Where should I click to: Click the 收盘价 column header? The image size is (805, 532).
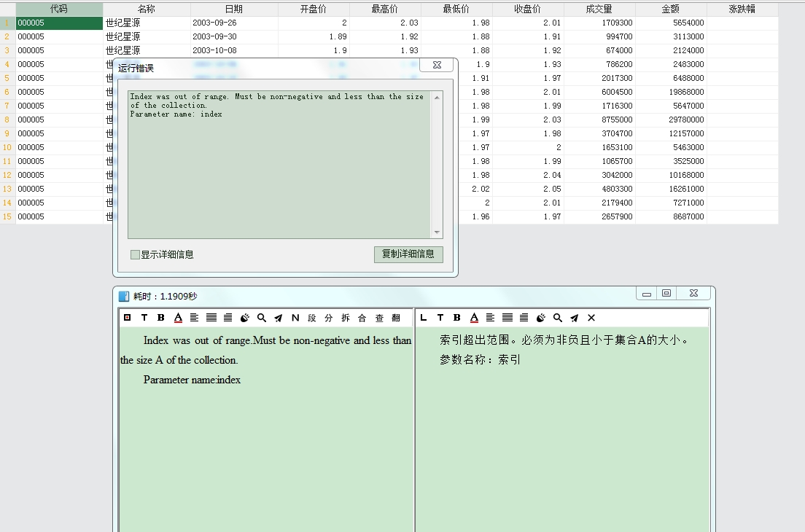click(527, 9)
